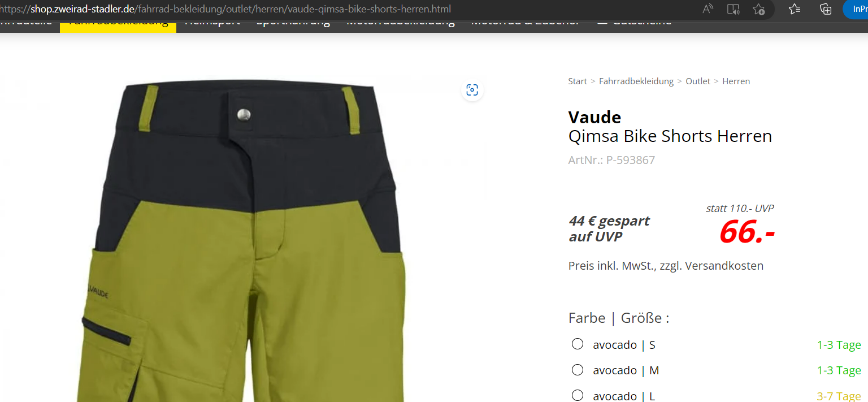The width and height of the screenshot is (868, 402).
Task: Add this page to favorites star icon
Action: (x=759, y=8)
